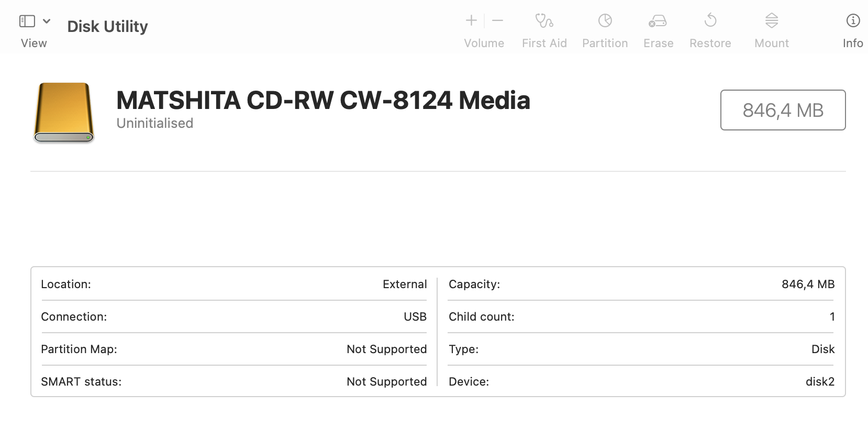Image resolution: width=868 pixels, height=438 pixels.
Task: Click the add volume plus icon
Action: coord(471,20)
